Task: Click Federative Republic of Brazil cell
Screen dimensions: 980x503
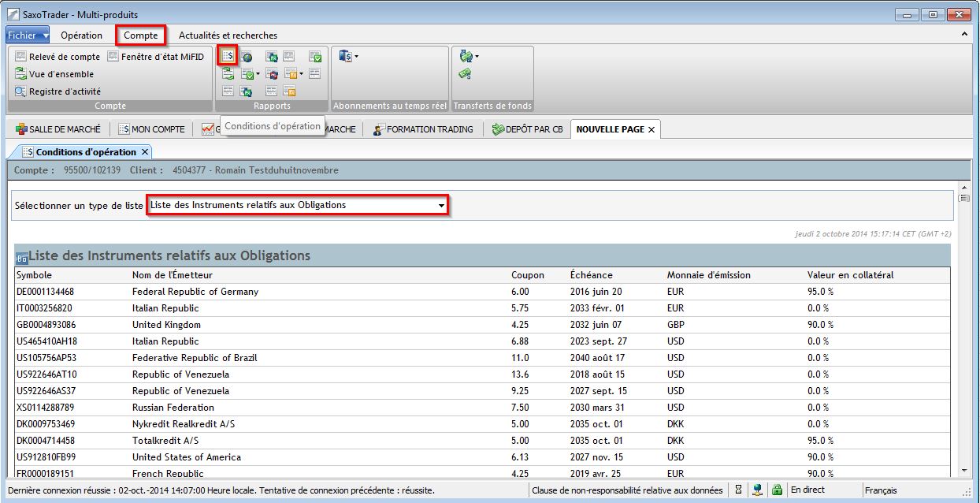Action: [x=195, y=358]
